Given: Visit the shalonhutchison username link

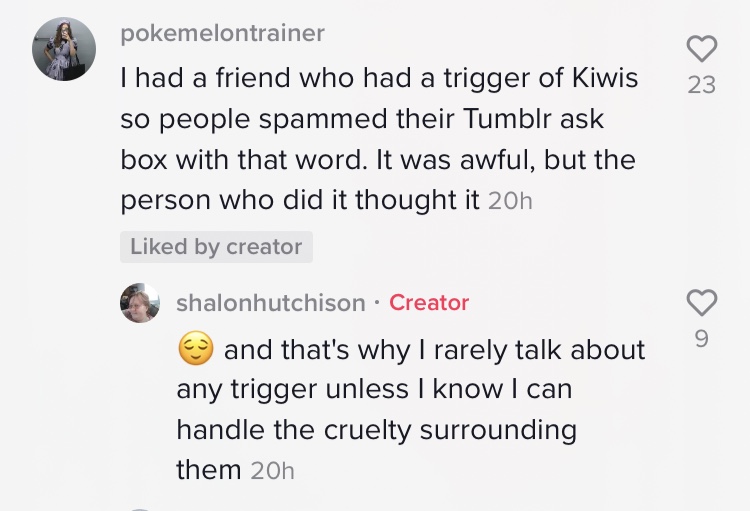Looking at the screenshot, I should tap(271, 303).
